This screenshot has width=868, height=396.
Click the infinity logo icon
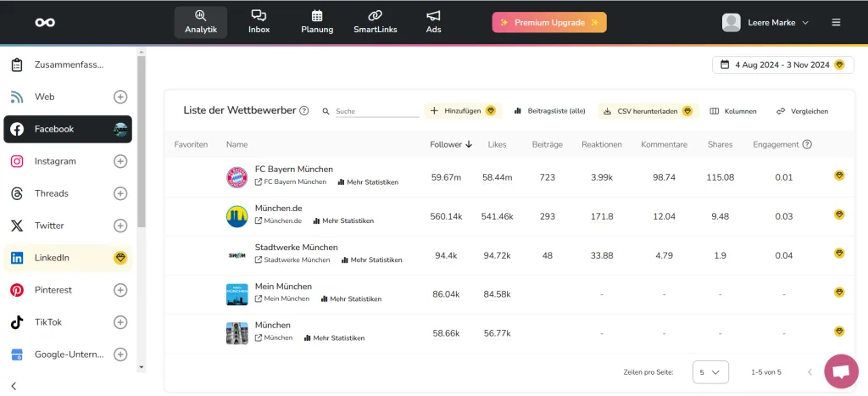pos(45,23)
